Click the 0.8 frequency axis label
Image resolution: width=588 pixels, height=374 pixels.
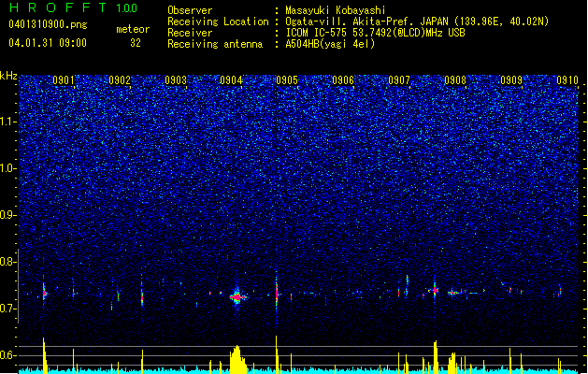pos(8,262)
